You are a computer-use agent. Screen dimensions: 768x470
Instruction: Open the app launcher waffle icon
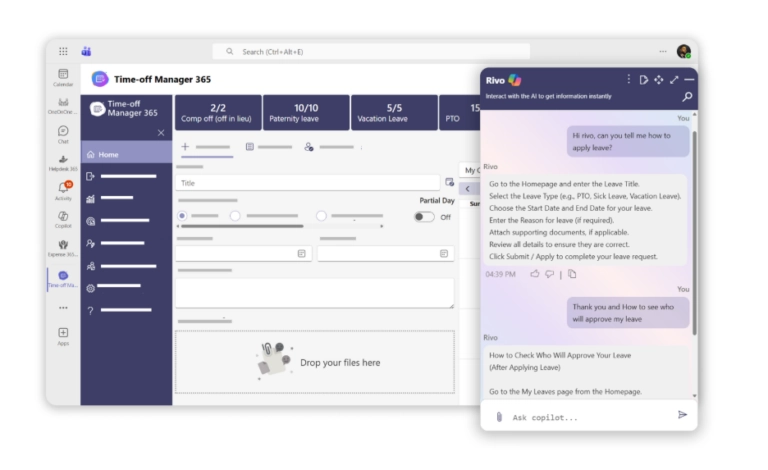[63, 51]
